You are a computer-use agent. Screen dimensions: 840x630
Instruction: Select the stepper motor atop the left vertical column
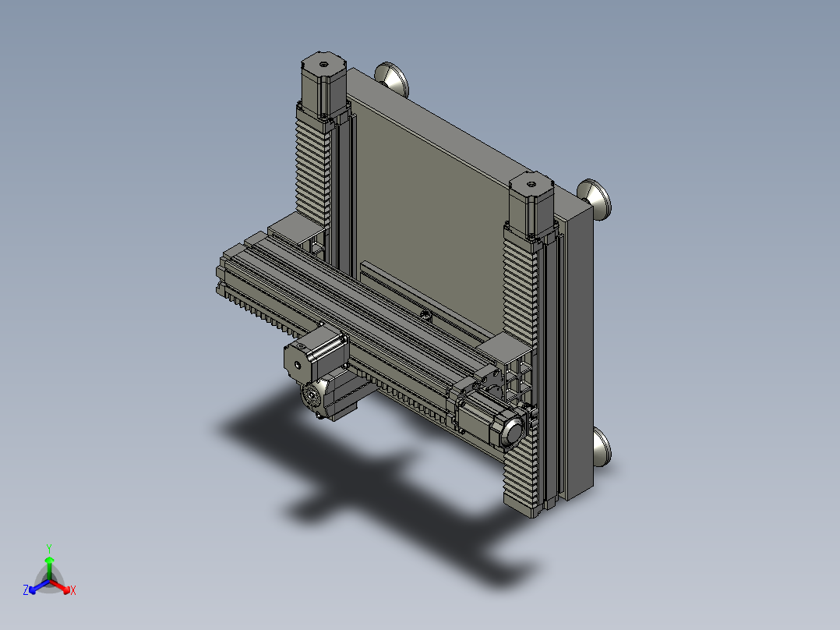(323, 85)
